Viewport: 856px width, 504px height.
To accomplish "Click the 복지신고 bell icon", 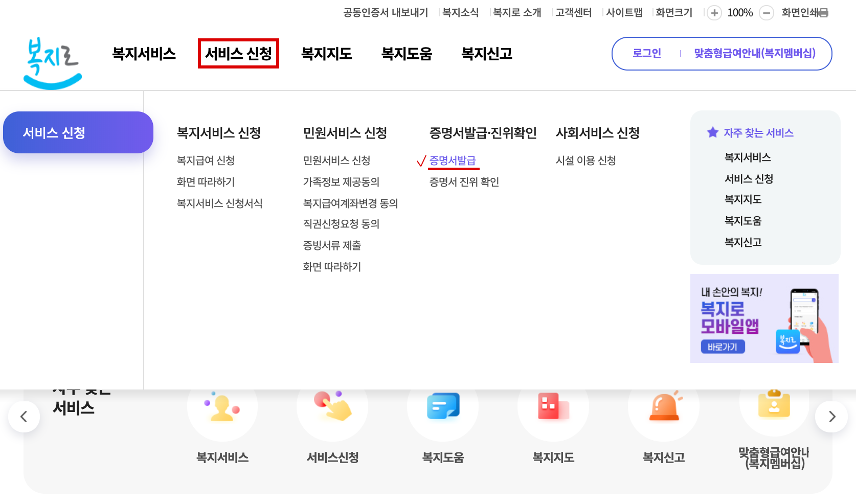I will click(664, 406).
